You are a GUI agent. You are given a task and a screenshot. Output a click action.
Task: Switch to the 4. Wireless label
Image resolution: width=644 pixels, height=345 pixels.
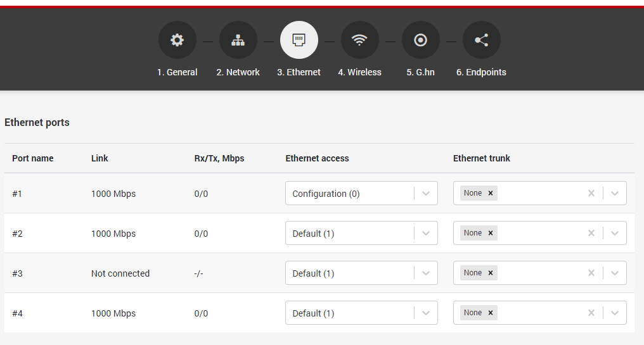click(x=360, y=72)
